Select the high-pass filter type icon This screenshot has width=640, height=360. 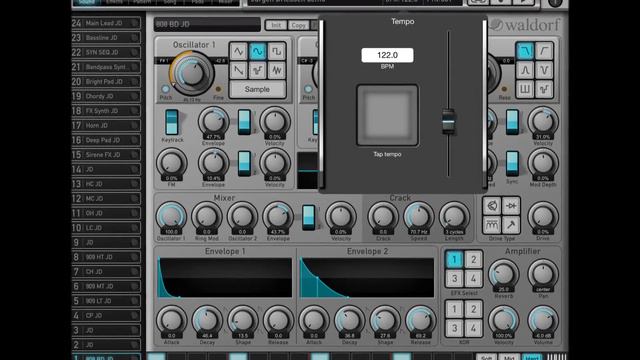(x=544, y=51)
